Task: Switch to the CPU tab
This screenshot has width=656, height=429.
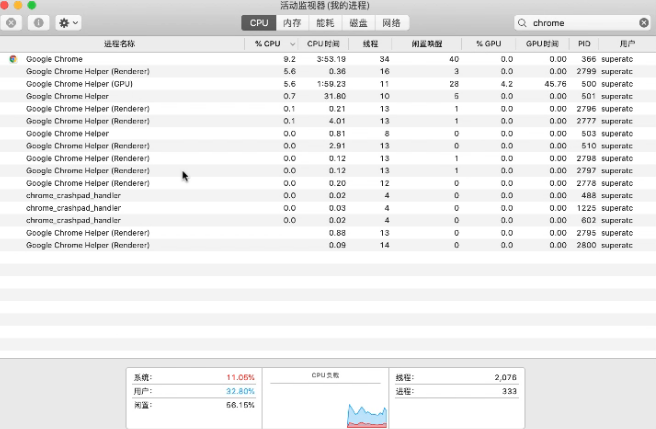Action: click(x=259, y=23)
